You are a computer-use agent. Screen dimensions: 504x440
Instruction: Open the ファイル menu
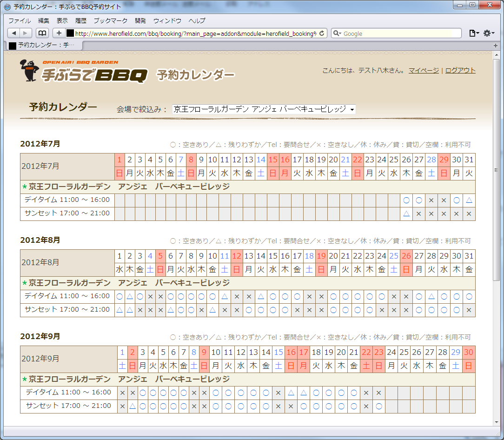click(x=20, y=21)
